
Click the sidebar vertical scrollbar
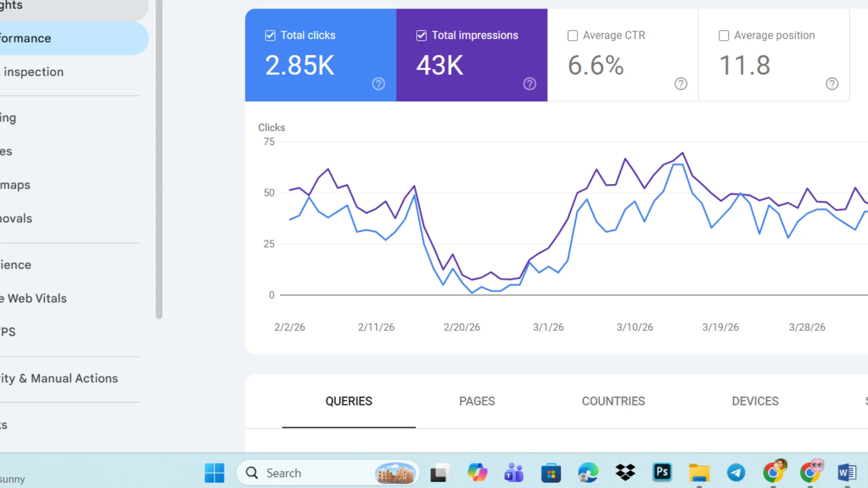pos(159,159)
